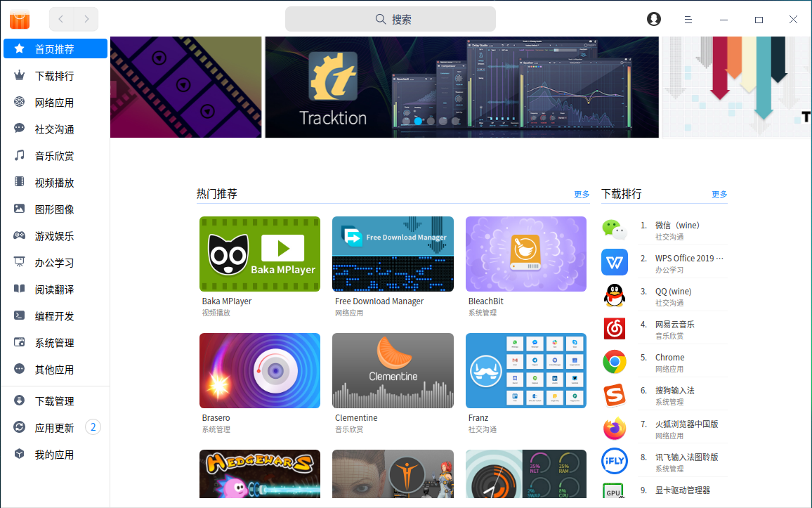The height and width of the screenshot is (508, 812).
Task: Click the 搜索 search field
Action: (x=391, y=19)
